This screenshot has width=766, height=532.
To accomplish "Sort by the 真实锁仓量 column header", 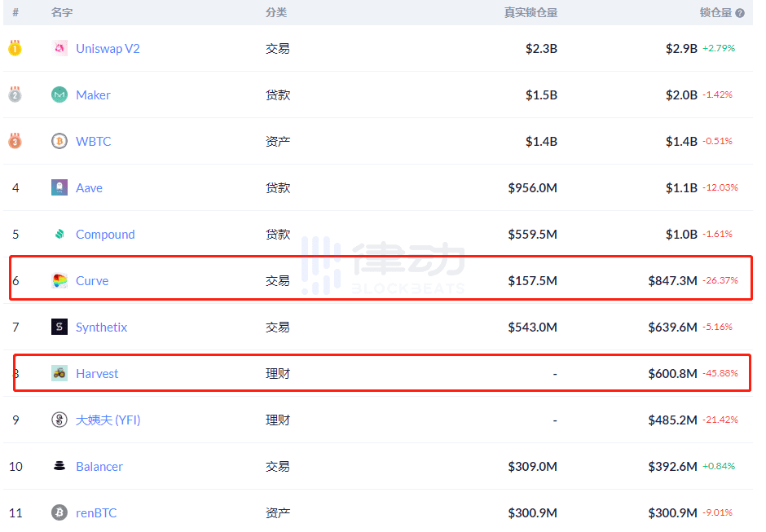I will point(530,13).
